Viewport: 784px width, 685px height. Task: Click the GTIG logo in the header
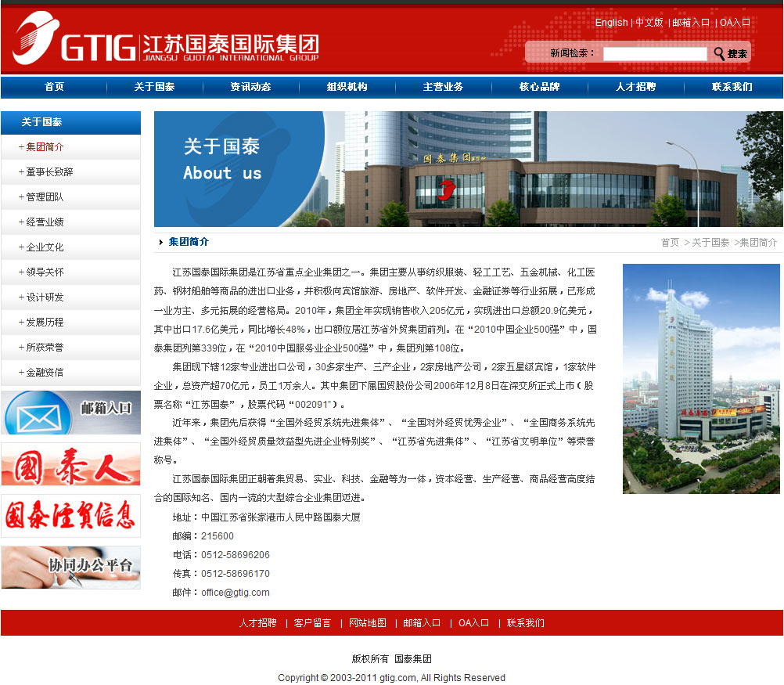pos(166,38)
